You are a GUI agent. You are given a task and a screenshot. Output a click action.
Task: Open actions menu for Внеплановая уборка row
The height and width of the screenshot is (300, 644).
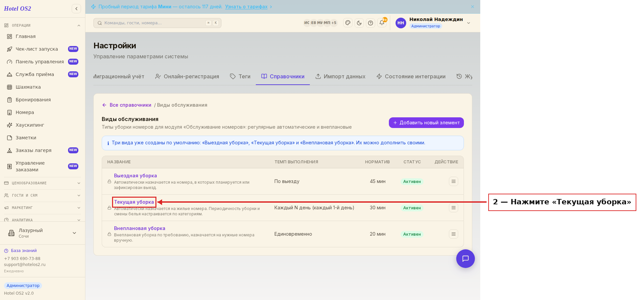pyautogui.click(x=454, y=234)
